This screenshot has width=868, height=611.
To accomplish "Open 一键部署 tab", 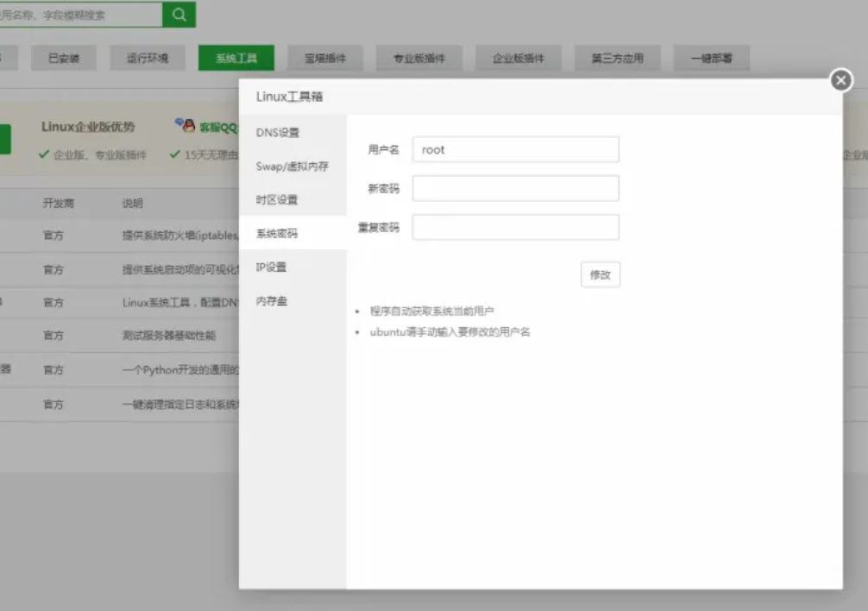I will (x=711, y=58).
